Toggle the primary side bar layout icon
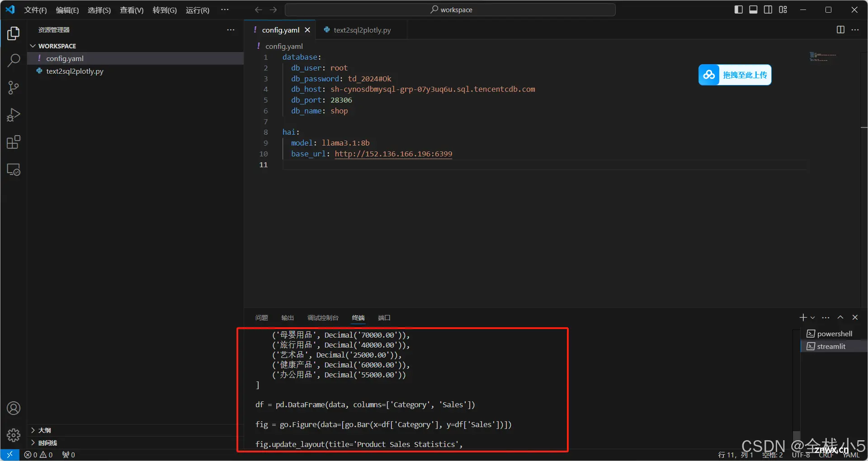The image size is (868, 461). [x=738, y=9]
